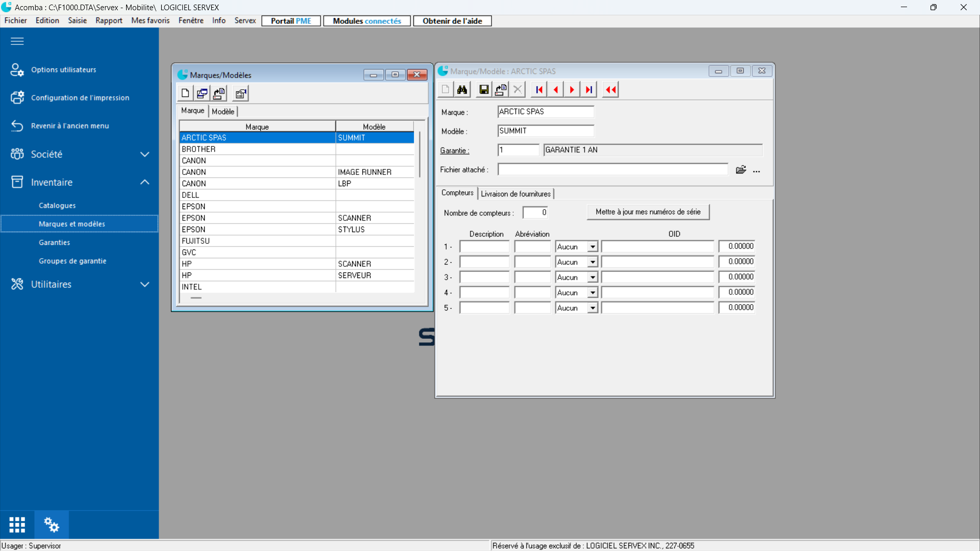Open the Rapport menu

pos(109,21)
